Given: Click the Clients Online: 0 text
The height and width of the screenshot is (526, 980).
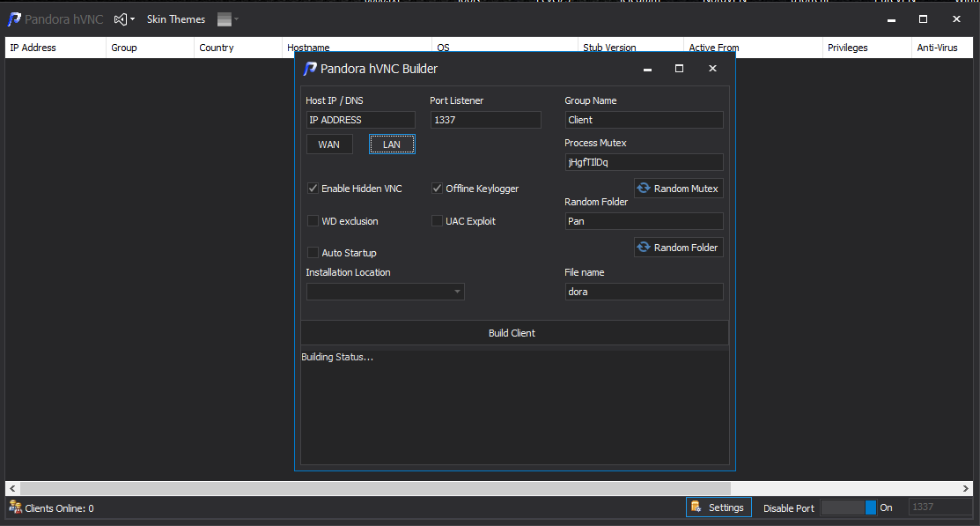Looking at the screenshot, I should (59, 508).
